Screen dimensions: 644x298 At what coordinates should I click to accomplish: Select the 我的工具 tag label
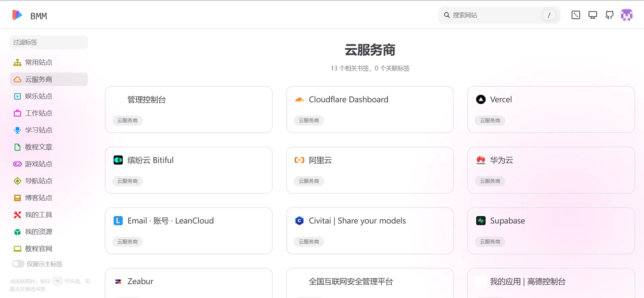pyautogui.click(x=39, y=215)
